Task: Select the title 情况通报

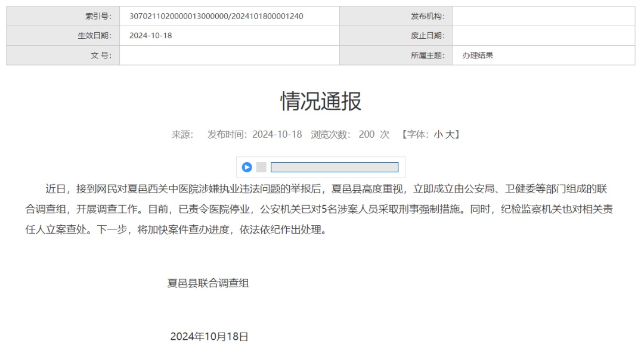Action: pyautogui.click(x=322, y=100)
